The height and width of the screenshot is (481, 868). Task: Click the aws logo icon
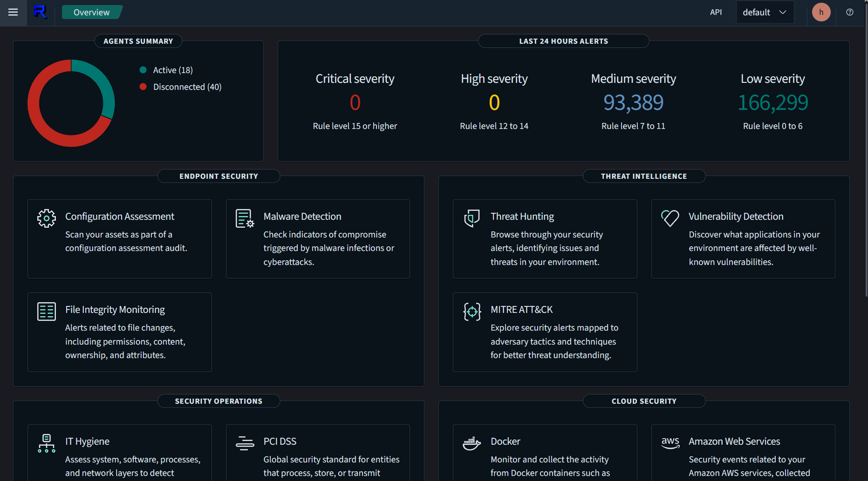670,442
